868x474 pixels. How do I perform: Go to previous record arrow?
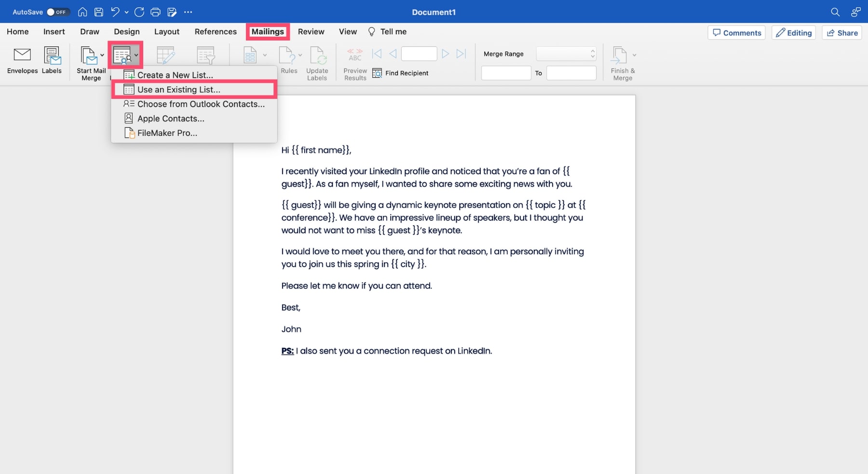coord(393,54)
